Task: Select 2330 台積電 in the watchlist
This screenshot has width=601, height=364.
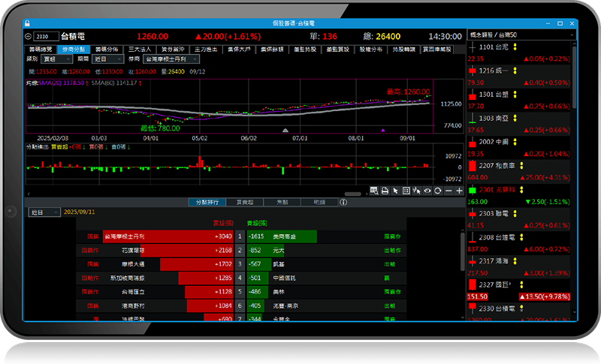Action: 518,313
